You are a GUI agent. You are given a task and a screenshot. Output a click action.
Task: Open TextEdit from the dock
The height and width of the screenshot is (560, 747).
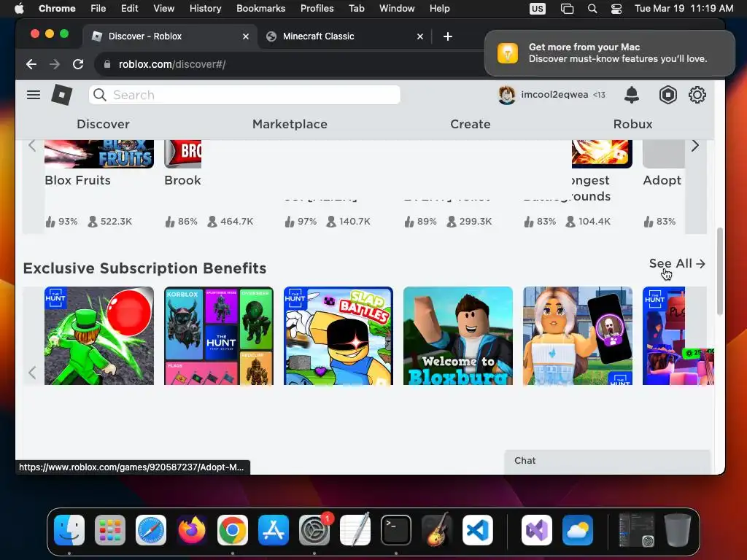355,530
